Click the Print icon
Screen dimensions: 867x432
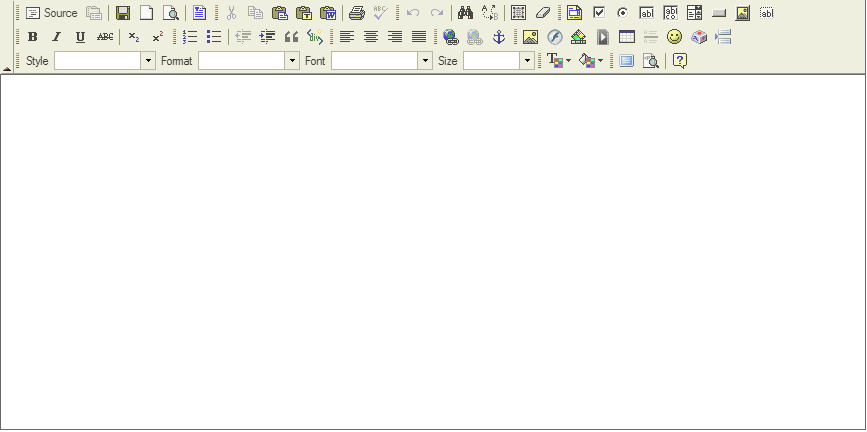(x=356, y=13)
